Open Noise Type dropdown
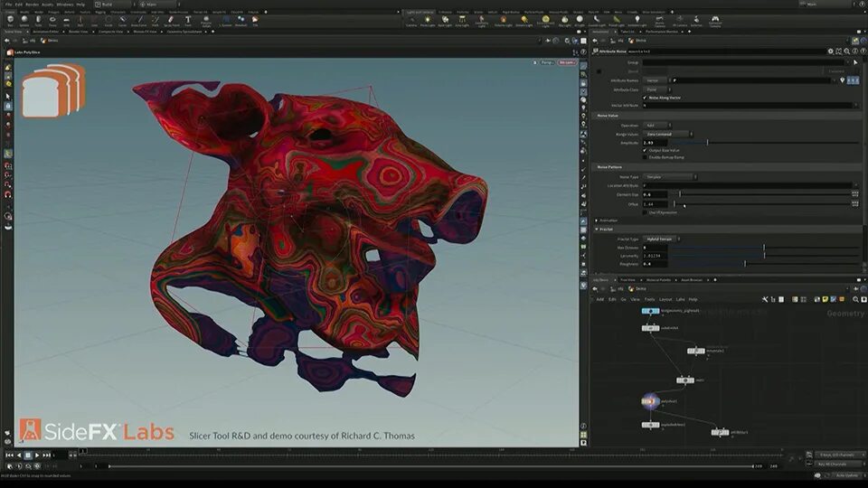Image resolution: width=868 pixels, height=488 pixels. (669, 176)
